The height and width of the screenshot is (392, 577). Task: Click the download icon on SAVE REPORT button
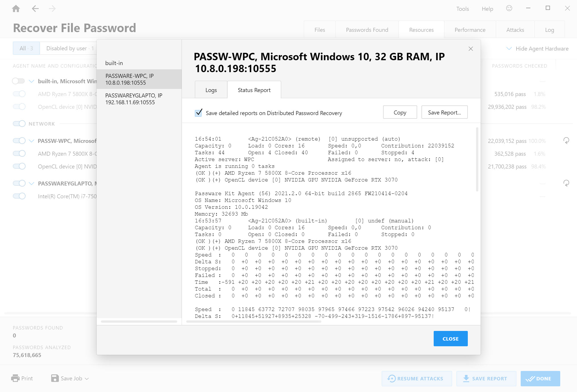tap(466, 378)
